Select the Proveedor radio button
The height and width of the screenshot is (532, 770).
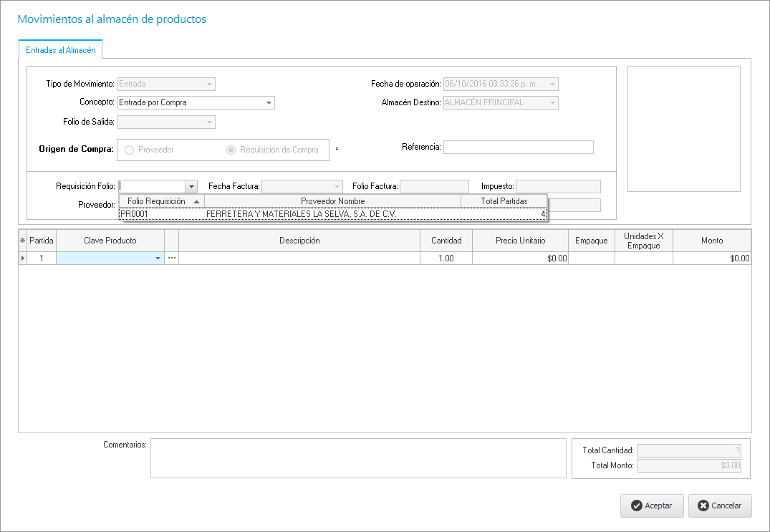(x=130, y=150)
